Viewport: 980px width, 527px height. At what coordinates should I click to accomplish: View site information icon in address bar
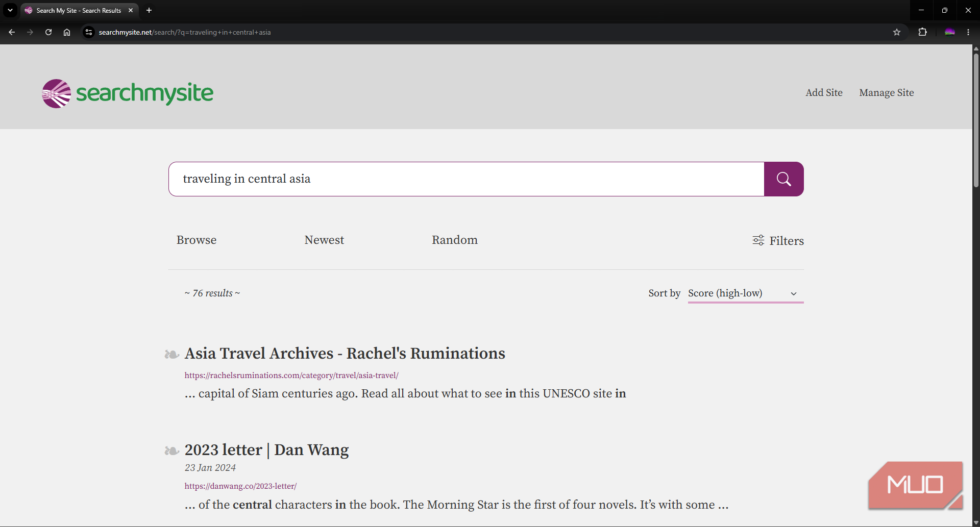point(89,32)
